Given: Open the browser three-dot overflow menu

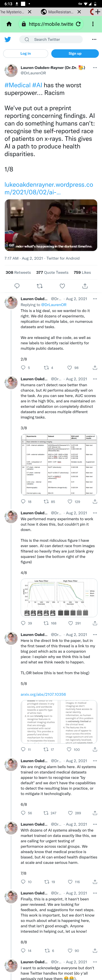Looking at the screenshot, I should (x=93, y=24).
